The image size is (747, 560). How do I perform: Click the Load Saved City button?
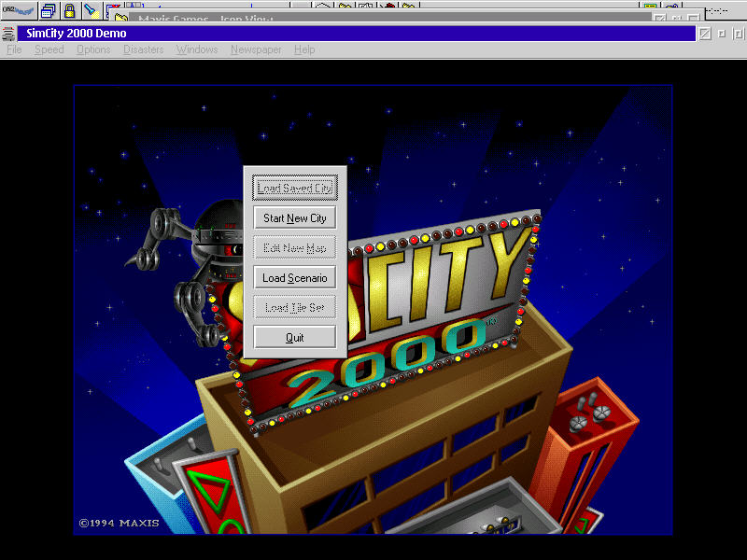coord(294,188)
